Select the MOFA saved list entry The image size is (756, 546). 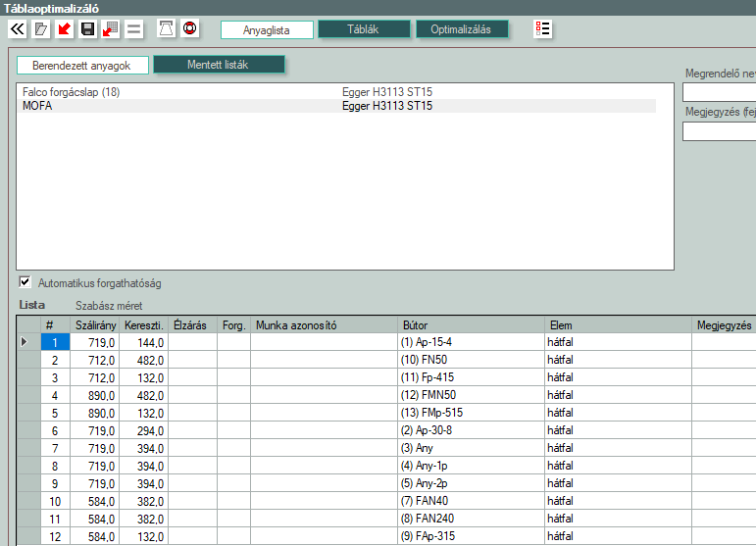37,106
